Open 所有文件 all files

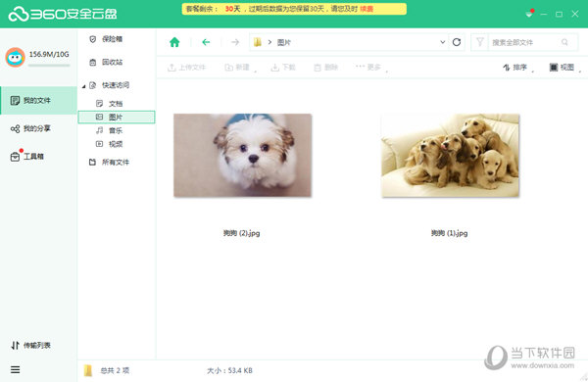[x=110, y=163]
